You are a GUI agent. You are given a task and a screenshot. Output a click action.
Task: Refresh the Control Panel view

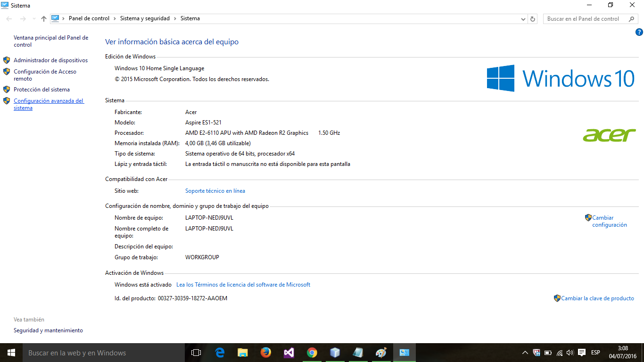[x=533, y=19]
